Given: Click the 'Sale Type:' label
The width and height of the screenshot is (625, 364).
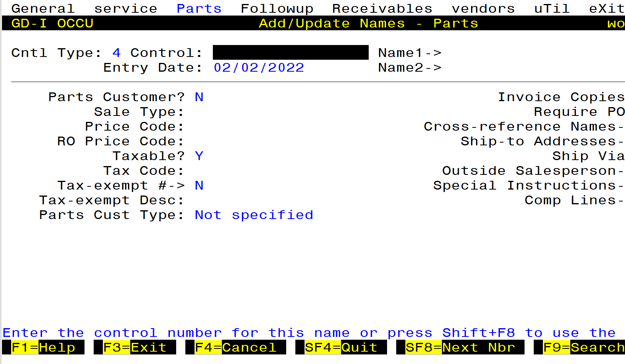Looking at the screenshot, I should 139,112.
